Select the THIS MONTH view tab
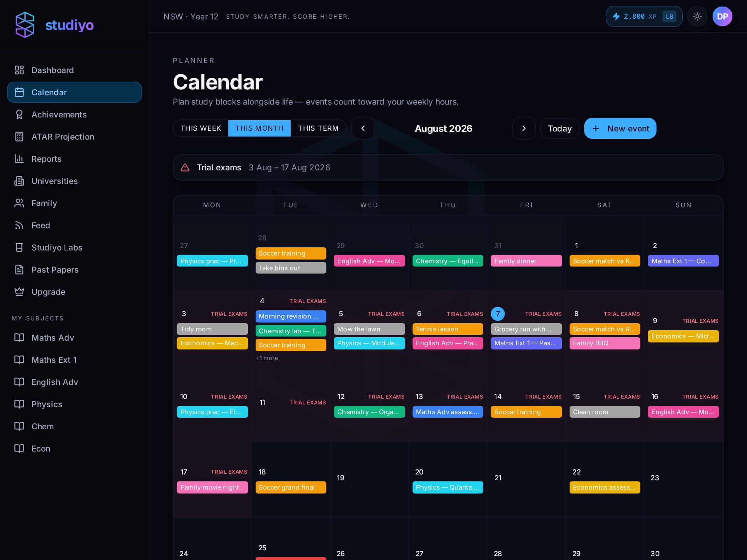 pos(260,128)
